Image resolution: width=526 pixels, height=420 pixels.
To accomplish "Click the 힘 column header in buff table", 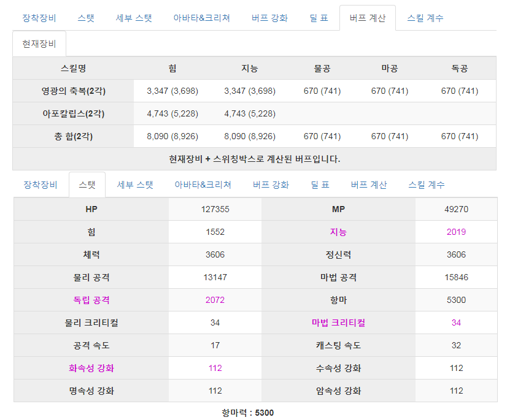I will coord(172,69).
